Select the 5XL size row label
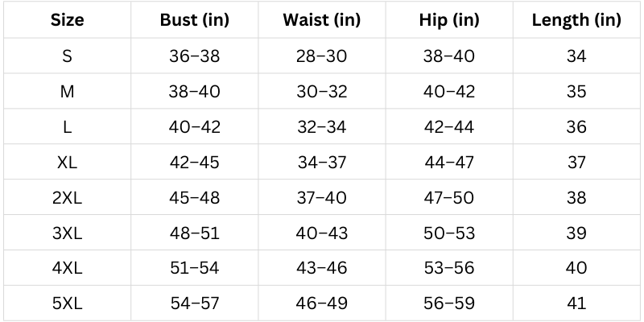 click(x=68, y=303)
